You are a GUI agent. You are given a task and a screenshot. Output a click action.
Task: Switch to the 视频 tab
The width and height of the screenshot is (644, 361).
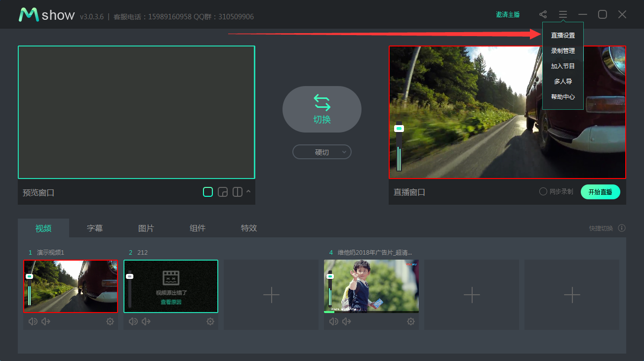43,228
